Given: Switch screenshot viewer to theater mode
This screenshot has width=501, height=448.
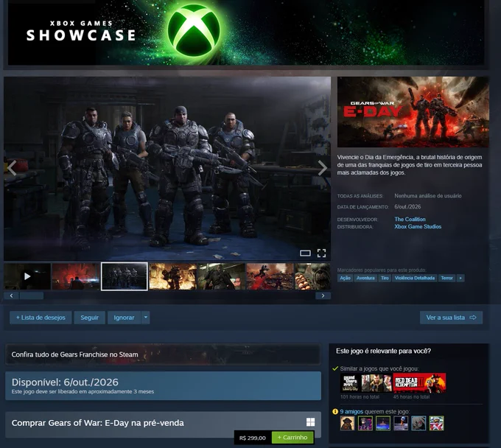Looking at the screenshot, I should pyautogui.click(x=305, y=253).
